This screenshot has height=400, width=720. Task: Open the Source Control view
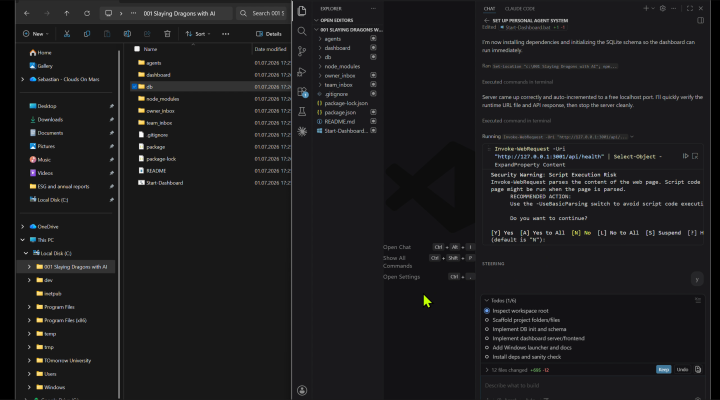[x=302, y=51]
